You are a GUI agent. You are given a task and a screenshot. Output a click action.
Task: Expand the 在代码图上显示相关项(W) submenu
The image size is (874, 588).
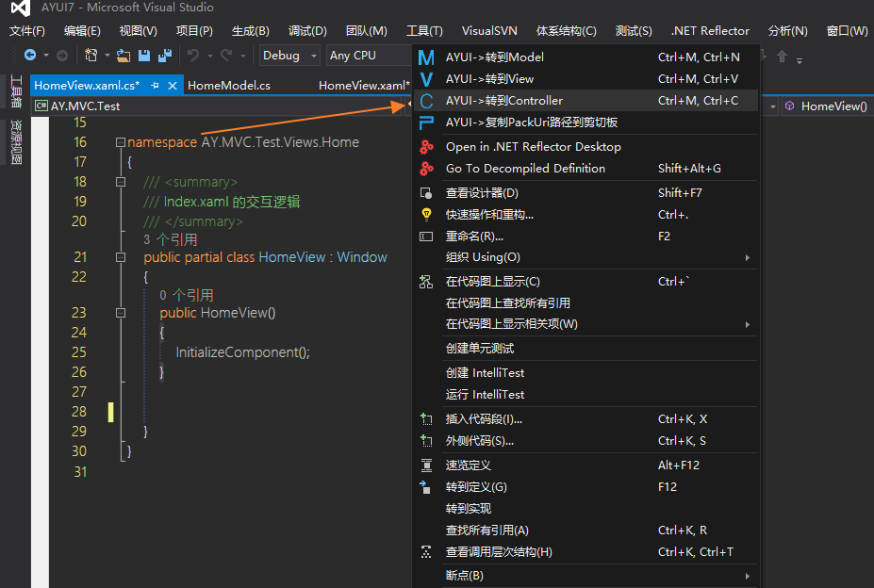pos(748,324)
